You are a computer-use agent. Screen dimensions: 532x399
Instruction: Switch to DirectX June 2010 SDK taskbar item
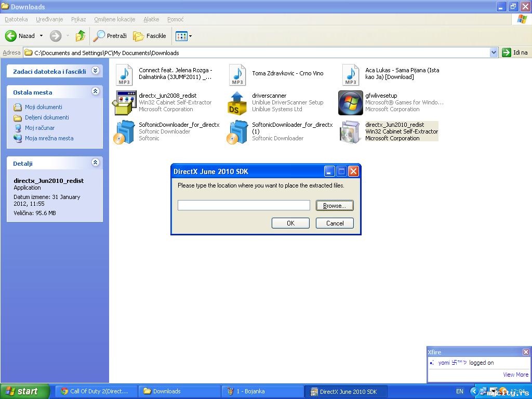coord(347,392)
